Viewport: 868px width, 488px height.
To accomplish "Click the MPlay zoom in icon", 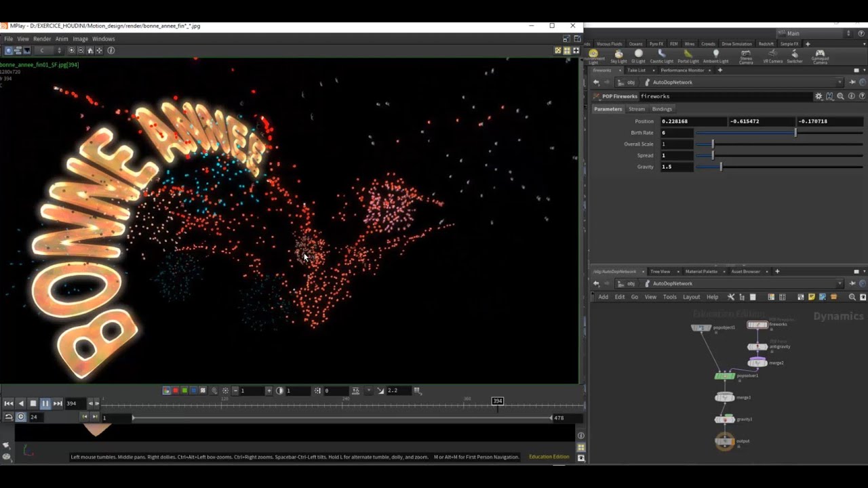I will click(71, 50).
